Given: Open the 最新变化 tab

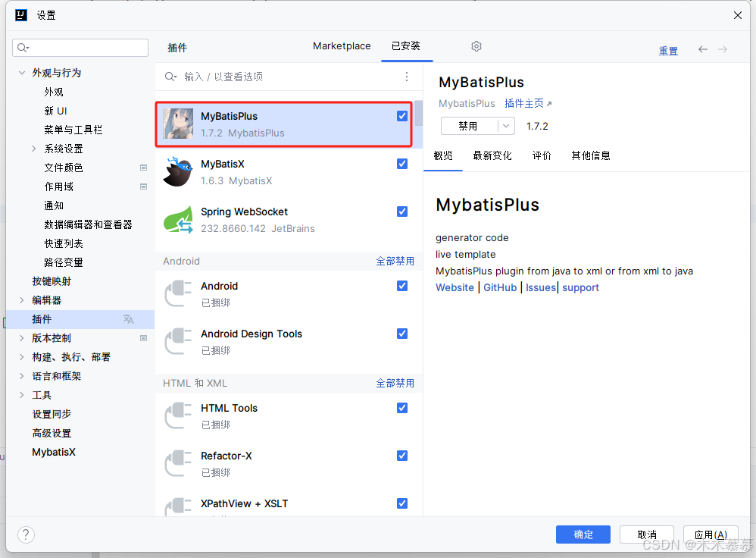Looking at the screenshot, I should point(492,155).
